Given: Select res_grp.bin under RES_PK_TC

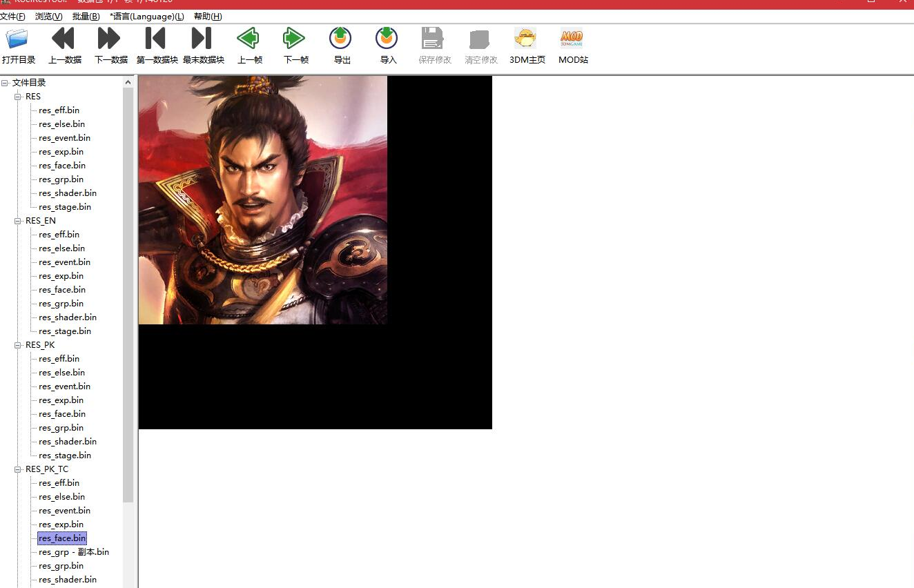Looking at the screenshot, I should tap(61, 566).
